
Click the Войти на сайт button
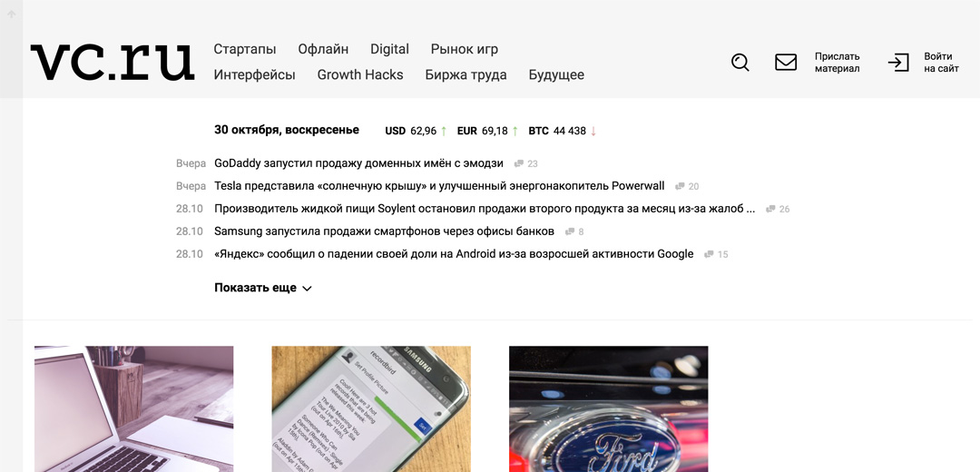tap(941, 63)
